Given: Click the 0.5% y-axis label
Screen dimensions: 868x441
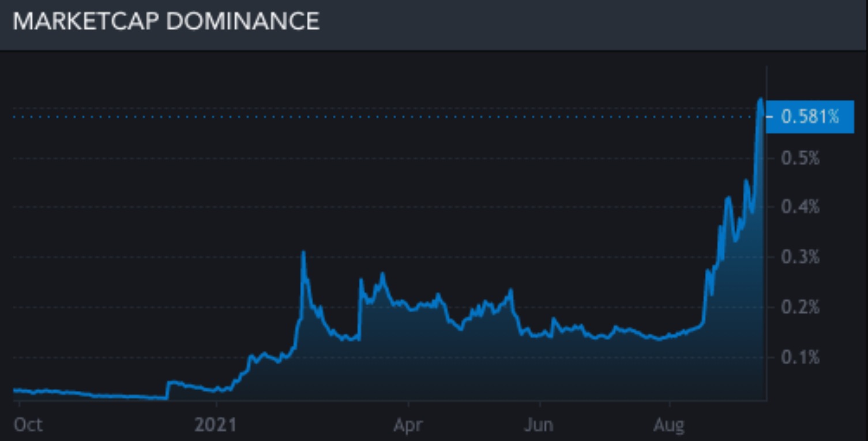Looking at the screenshot, I should coord(801,158).
